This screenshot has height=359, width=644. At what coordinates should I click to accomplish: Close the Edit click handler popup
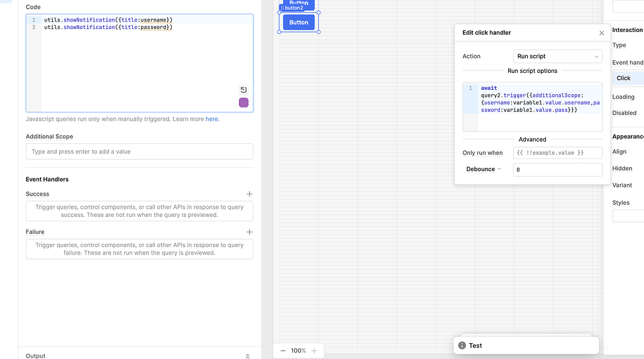pos(601,33)
